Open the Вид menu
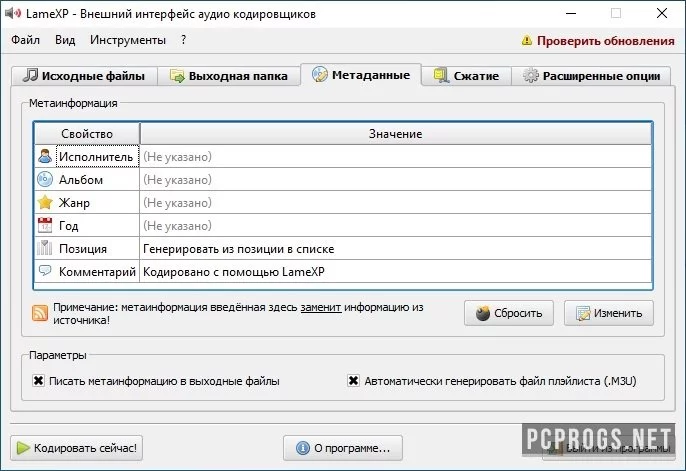 [x=65, y=40]
